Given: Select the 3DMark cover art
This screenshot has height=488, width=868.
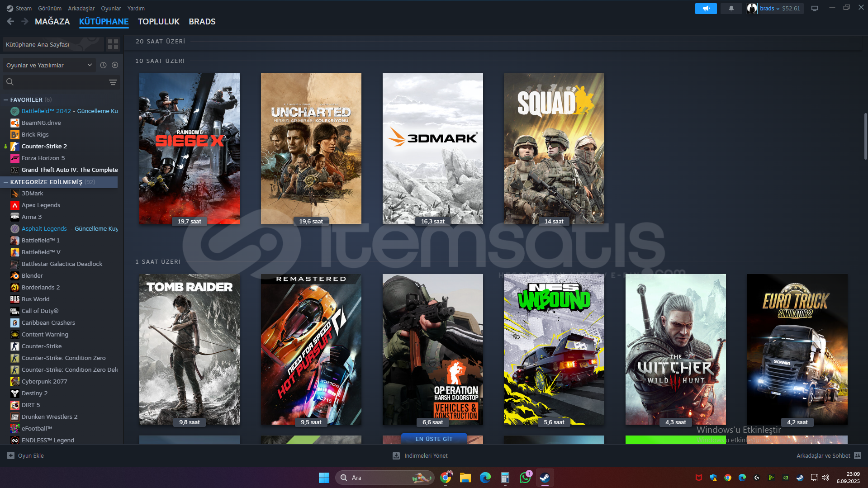Looking at the screenshot, I should 433,148.
